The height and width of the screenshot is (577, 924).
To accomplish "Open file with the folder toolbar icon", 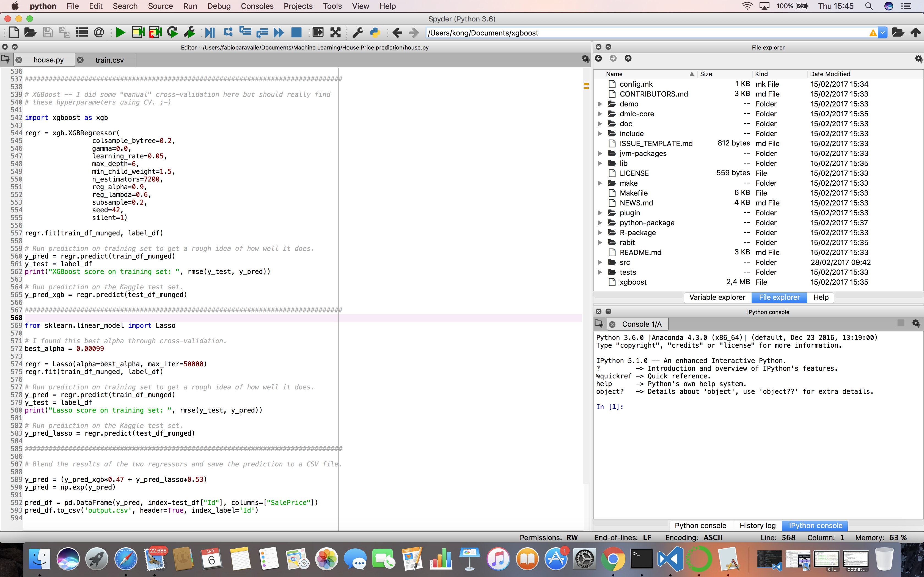I will pyautogui.click(x=30, y=32).
